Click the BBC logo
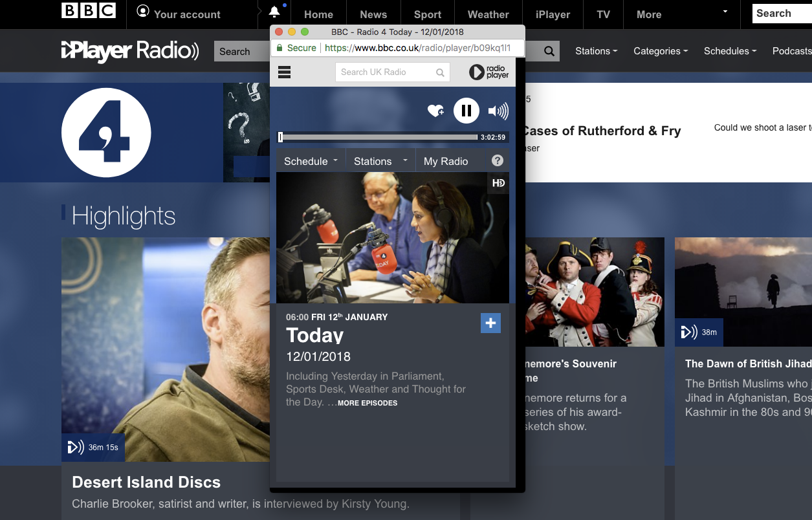Screen dimensions: 812x520 [x=89, y=10]
